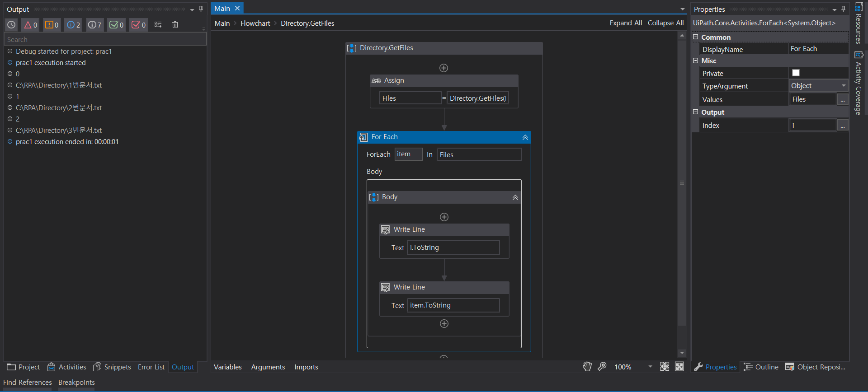Screen dimensions: 868x392
Task: Click Expand All
Action: pyautogui.click(x=626, y=23)
